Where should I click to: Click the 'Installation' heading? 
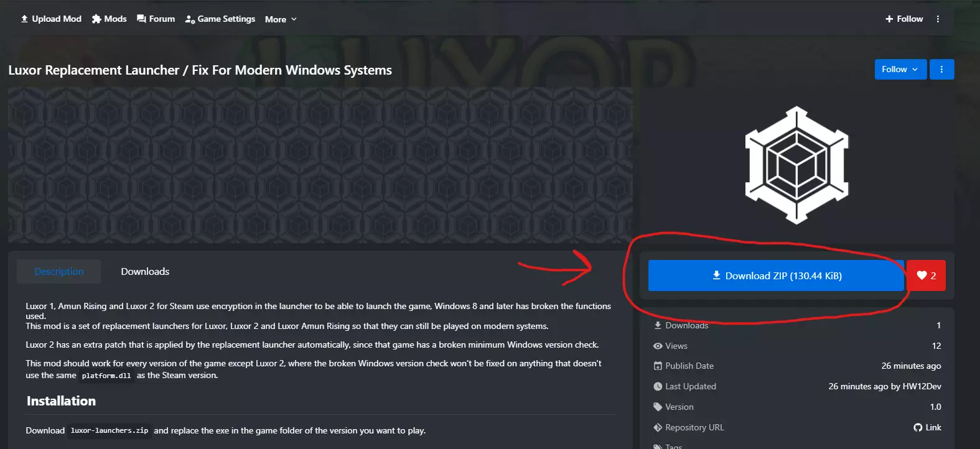click(61, 401)
